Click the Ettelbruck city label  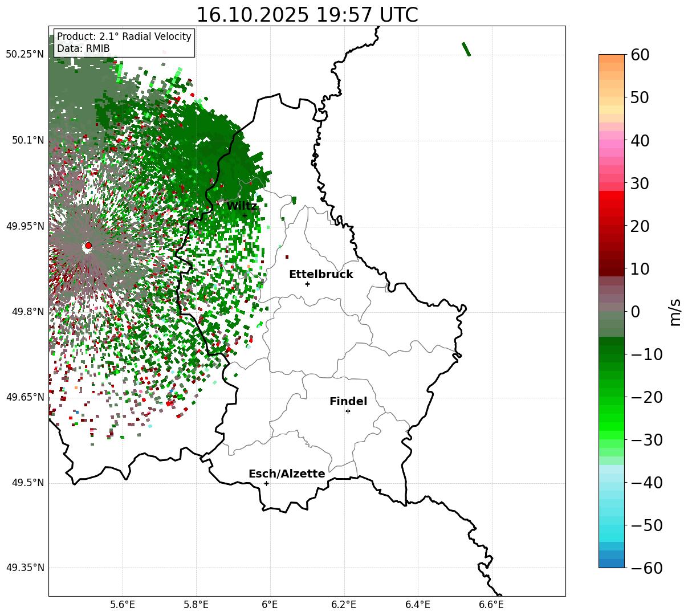[x=321, y=274]
